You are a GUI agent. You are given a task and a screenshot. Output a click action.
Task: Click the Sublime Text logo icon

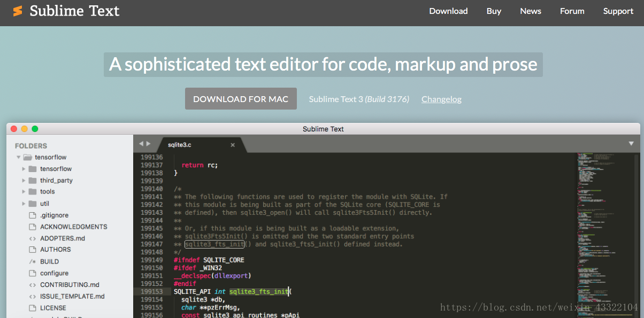(x=18, y=11)
